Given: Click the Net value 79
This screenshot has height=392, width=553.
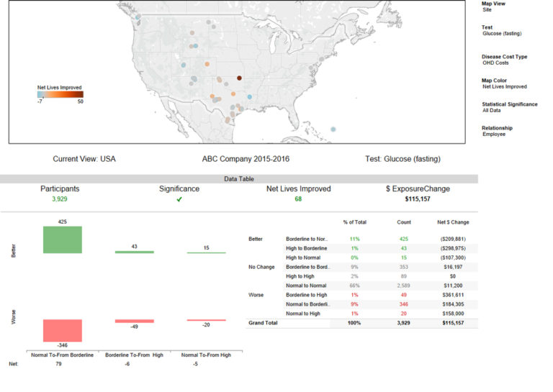Looking at the screenshot, I should (x=58, y=364).
